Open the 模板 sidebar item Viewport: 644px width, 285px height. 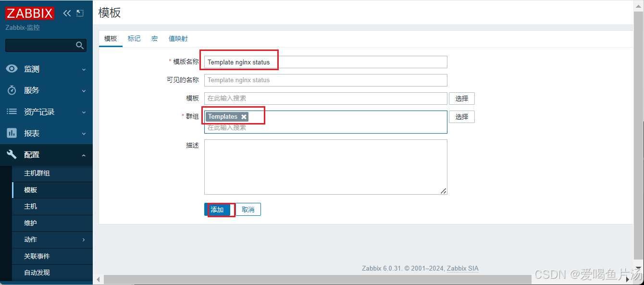click(x=52, y=190)
